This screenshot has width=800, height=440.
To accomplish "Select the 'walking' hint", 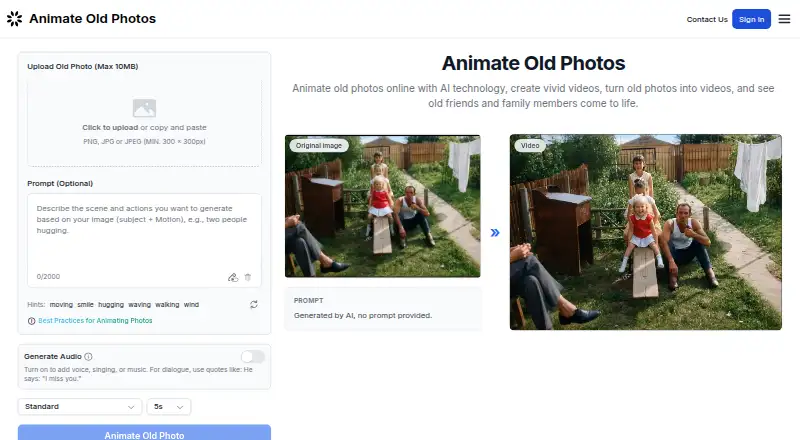I will (167, 305).
